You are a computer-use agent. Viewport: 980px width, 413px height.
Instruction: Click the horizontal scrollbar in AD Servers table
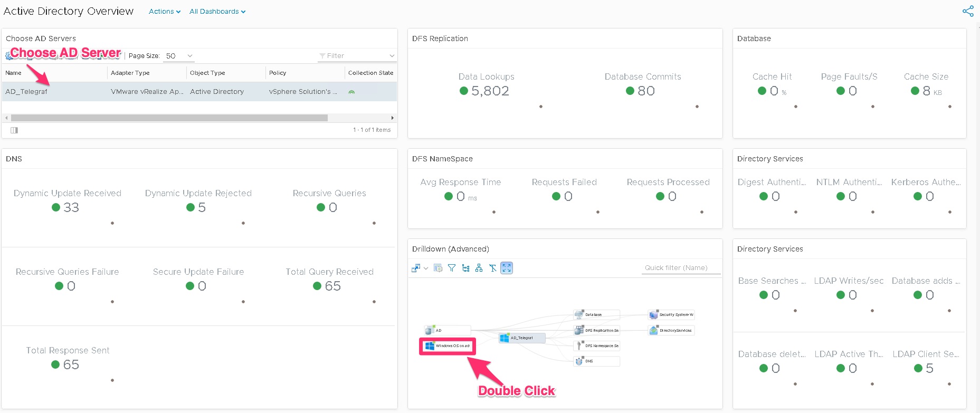pos(169,118)
